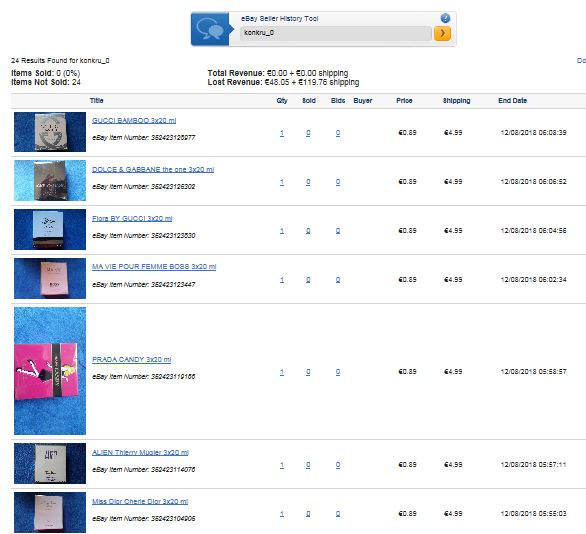Sort results by Title column header

coord(96,101)
